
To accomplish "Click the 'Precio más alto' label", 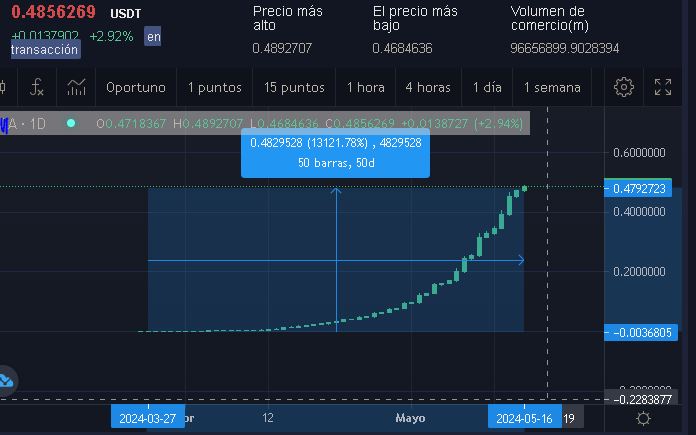I will pos(288,18).
